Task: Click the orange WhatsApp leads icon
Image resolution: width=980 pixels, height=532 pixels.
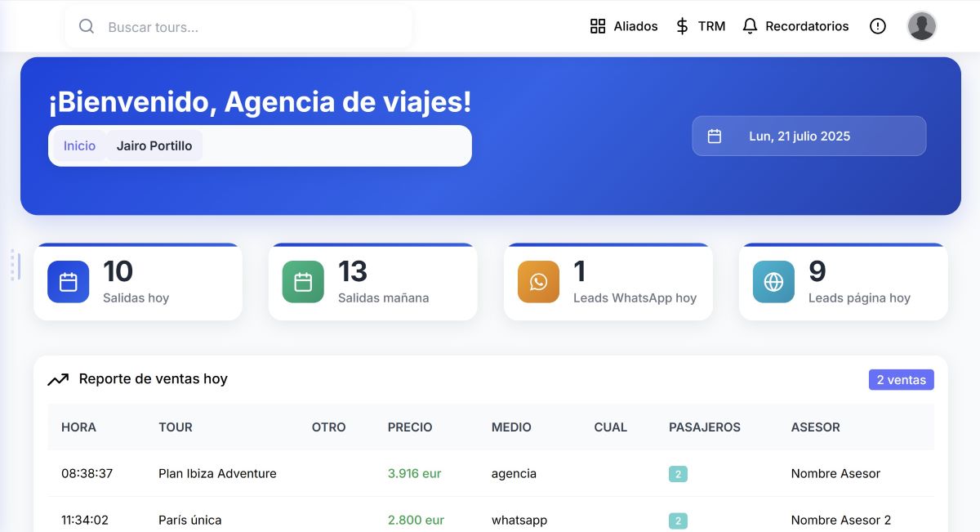Action: (x=538, y=282)
